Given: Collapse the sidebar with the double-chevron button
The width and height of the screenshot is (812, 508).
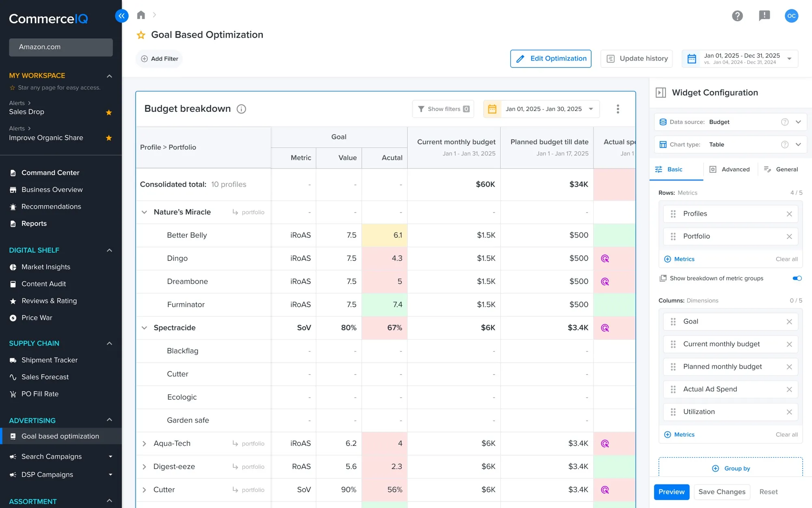Looking at the screenshot, I should click(x=121, y=16).
